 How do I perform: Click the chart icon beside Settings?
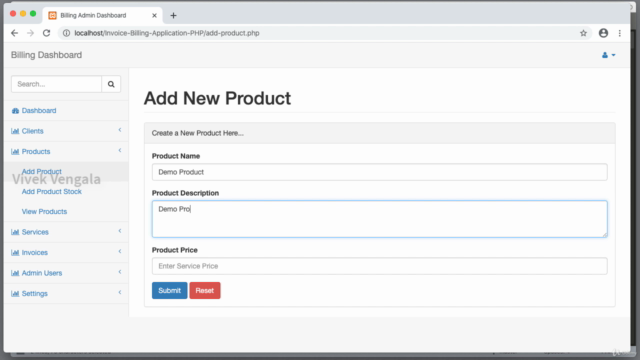click(x=15, y=293)
